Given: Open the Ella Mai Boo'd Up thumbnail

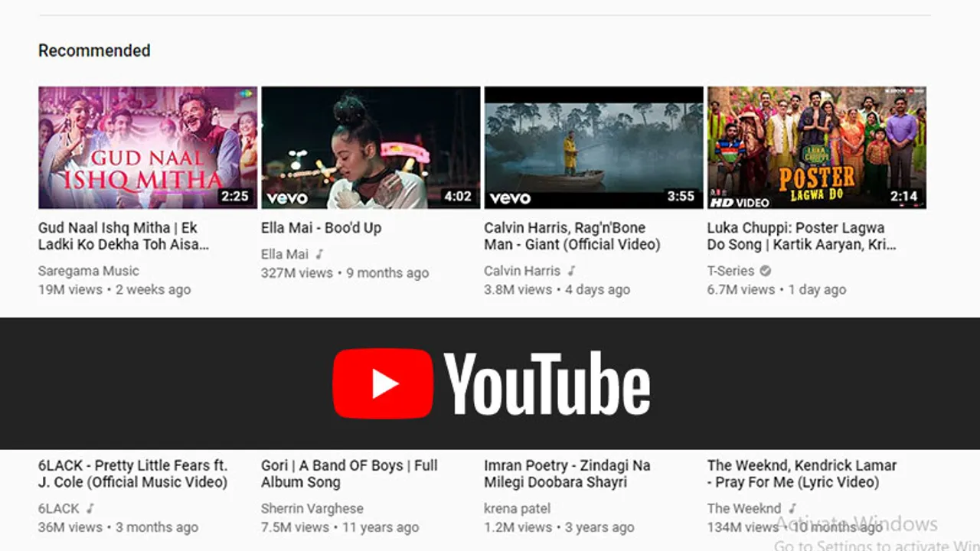Looking at the screenshot, I should 371,147.
